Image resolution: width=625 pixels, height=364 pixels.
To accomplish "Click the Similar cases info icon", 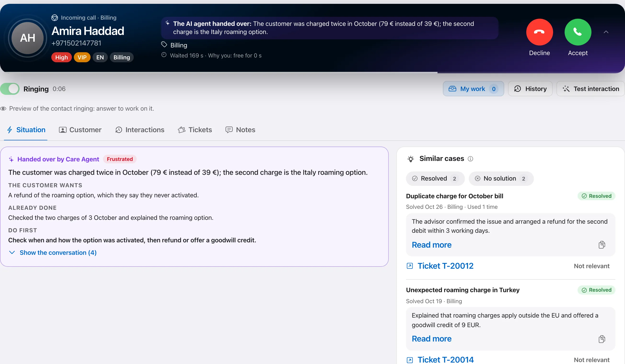I will 470,159.
